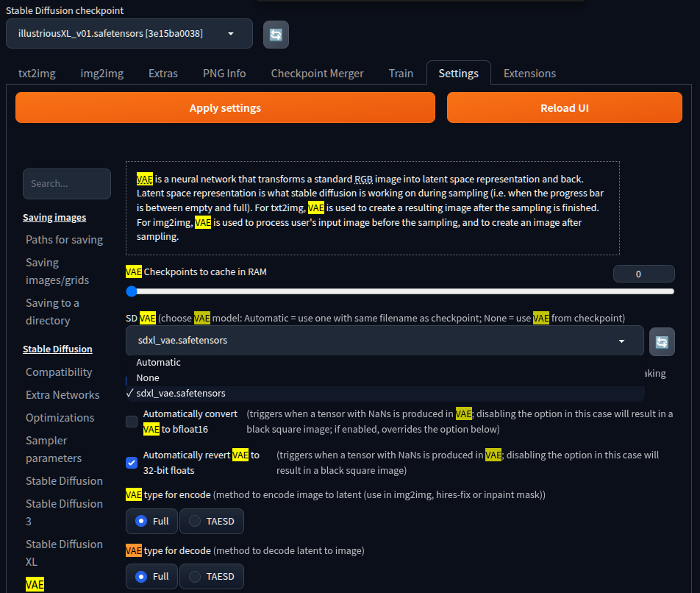Screen dimensions: 700x593
Task: Enable automatically convert VAE to bfloat16
Action: click(132, 422)
